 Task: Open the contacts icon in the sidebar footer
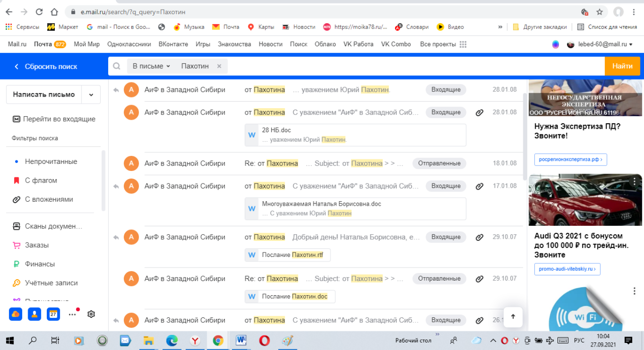tap(34, 314)
